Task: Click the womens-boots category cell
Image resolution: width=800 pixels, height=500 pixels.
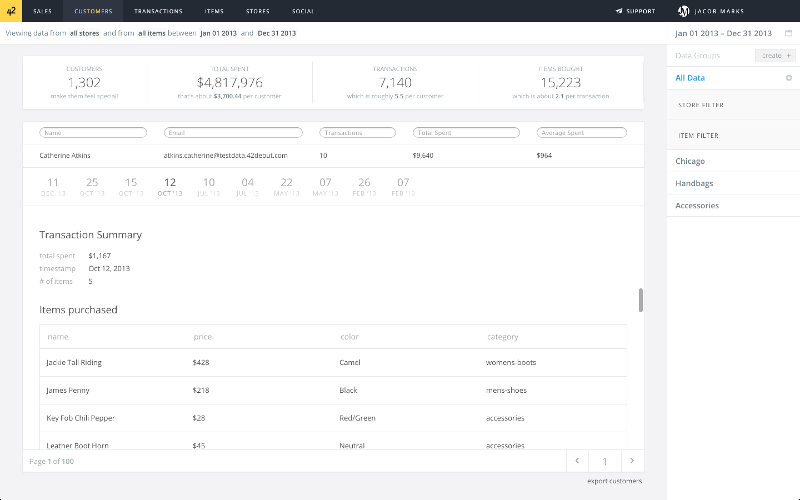Action: click(x=511, y=362)
